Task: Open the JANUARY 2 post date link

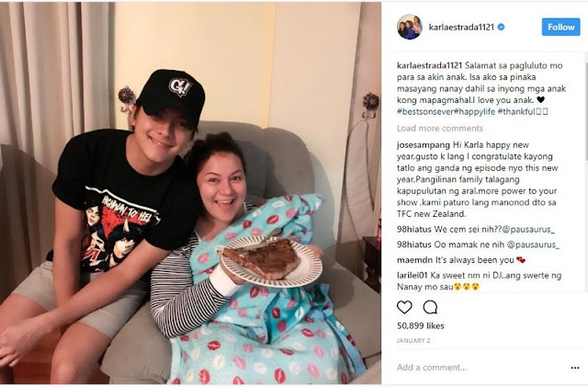Action: coord(413,340)
